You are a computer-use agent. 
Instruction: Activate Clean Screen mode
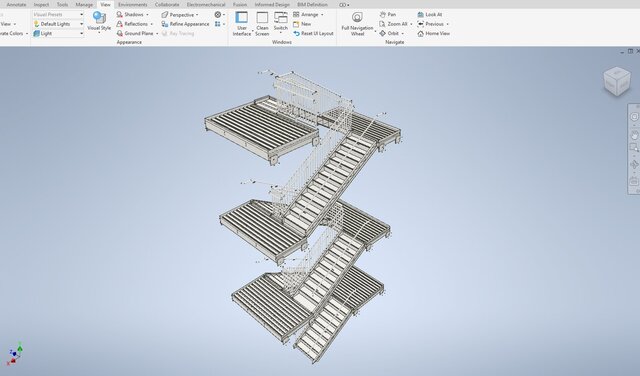point(262,24)
